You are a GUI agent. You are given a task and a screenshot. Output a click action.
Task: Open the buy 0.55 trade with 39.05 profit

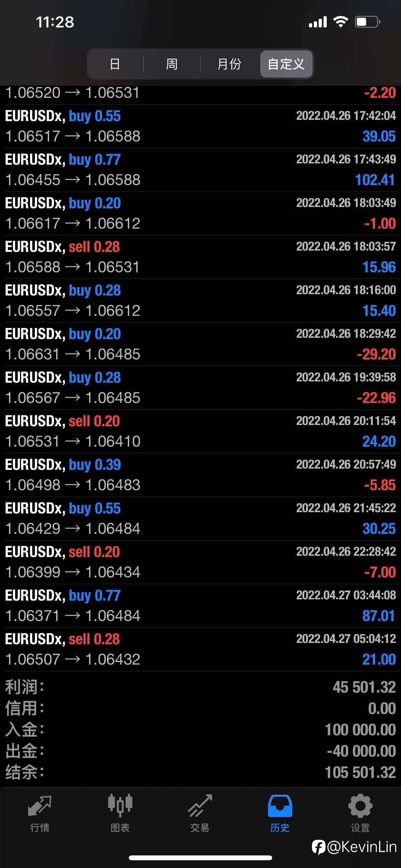tap(200, 126)
